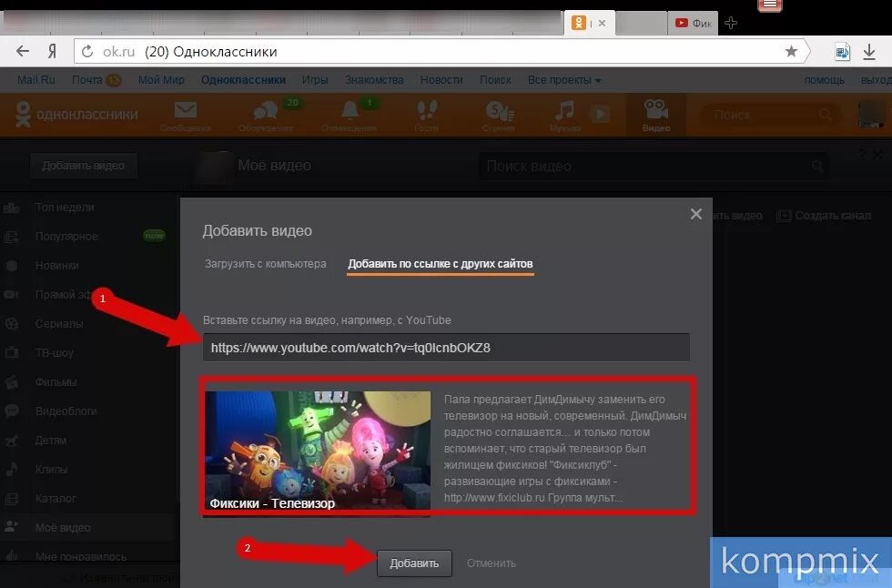This screenshot has height=588, width=892.
Task: Reload the page with the refresh icon
Action: 87,52
